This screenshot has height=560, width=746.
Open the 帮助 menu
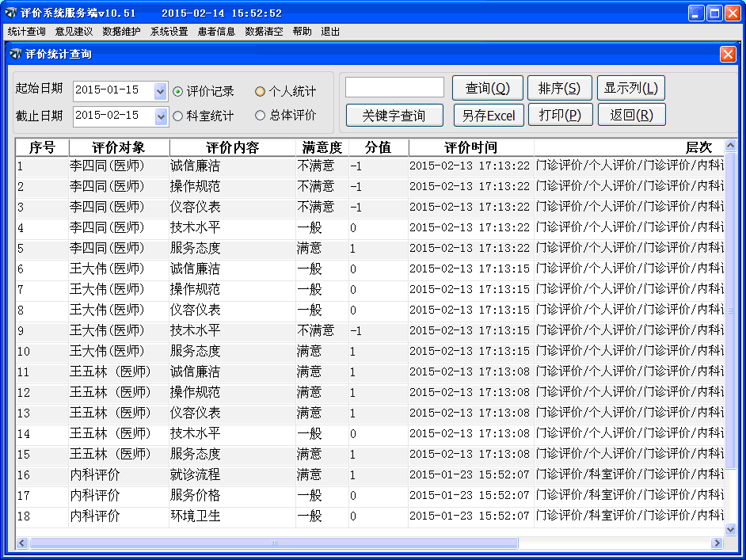[x=302, y=32]
